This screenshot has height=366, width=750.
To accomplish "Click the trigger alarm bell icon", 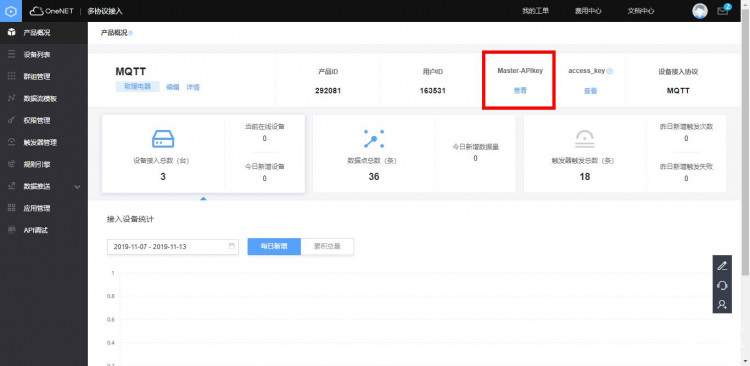I will (585, 139).
